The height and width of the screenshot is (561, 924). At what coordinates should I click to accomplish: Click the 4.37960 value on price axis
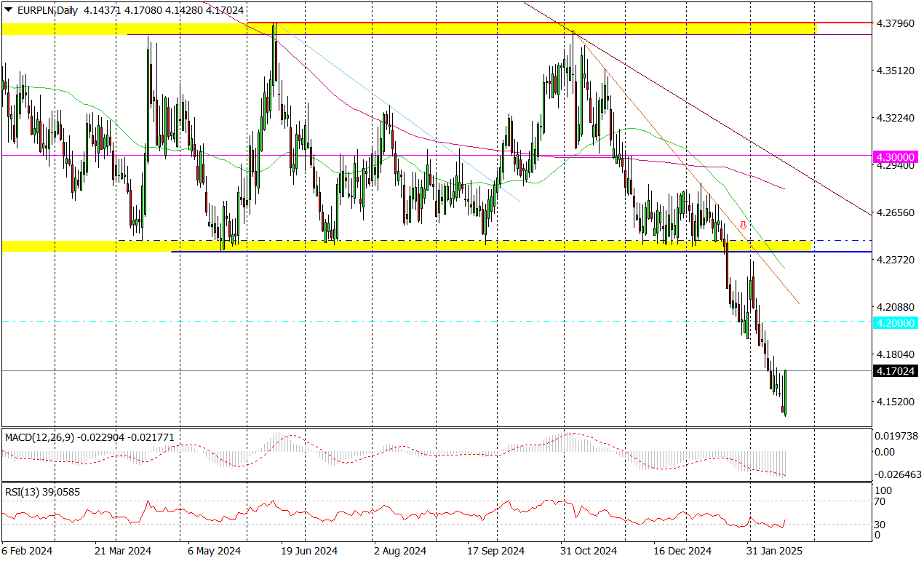[896, 23]
